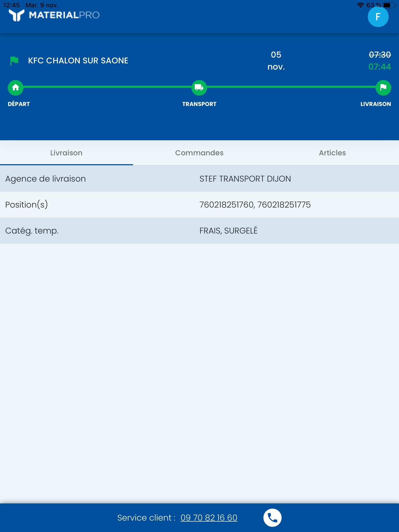
Task: Select the KFC CHALON SUR SAONE title
Action: click(78, 61)
